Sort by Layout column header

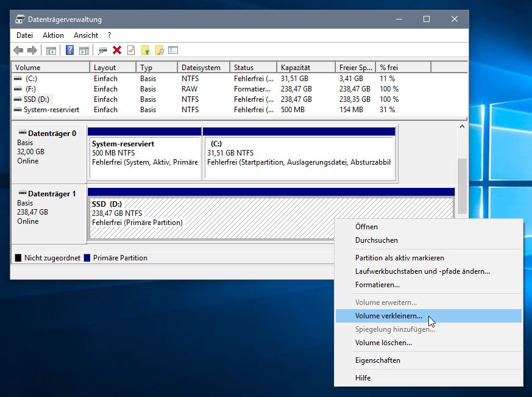pyautogui.click(x=113, y=68)
